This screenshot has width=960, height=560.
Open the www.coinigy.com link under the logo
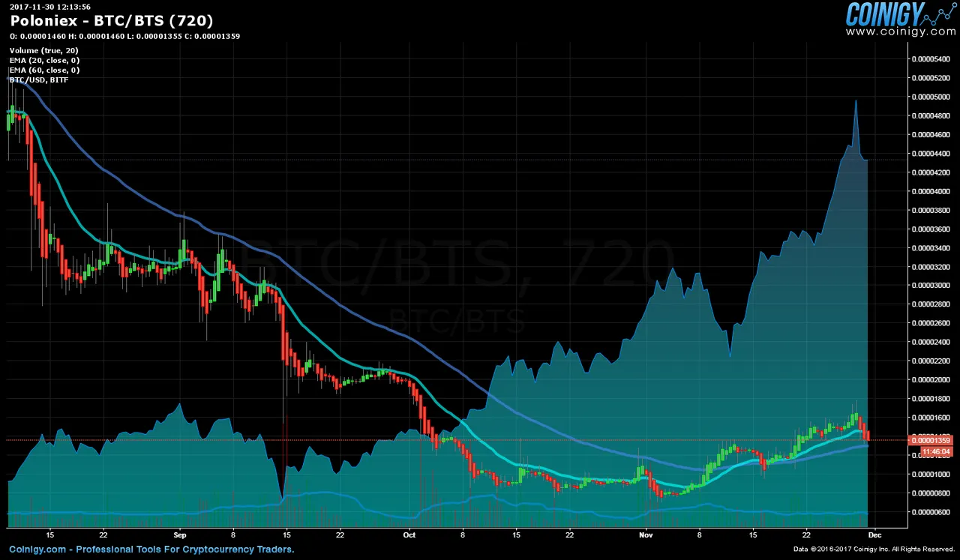pyautogui.click(x=901, y=32)
